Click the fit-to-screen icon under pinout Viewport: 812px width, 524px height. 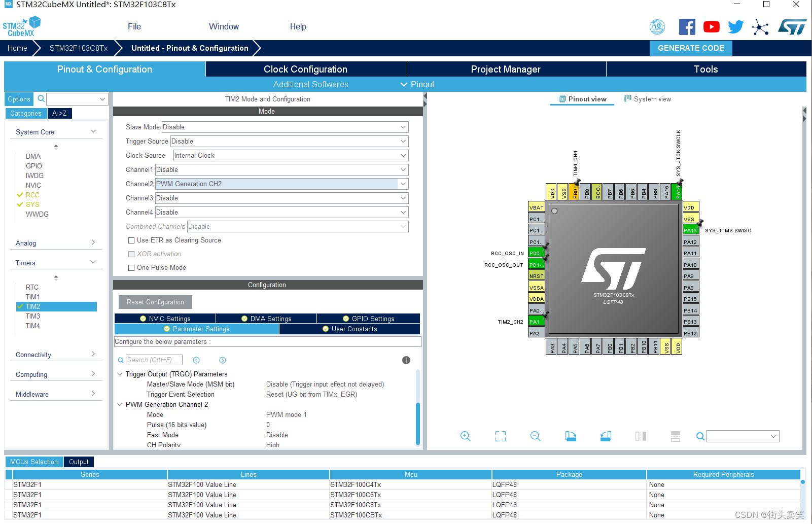501,436
